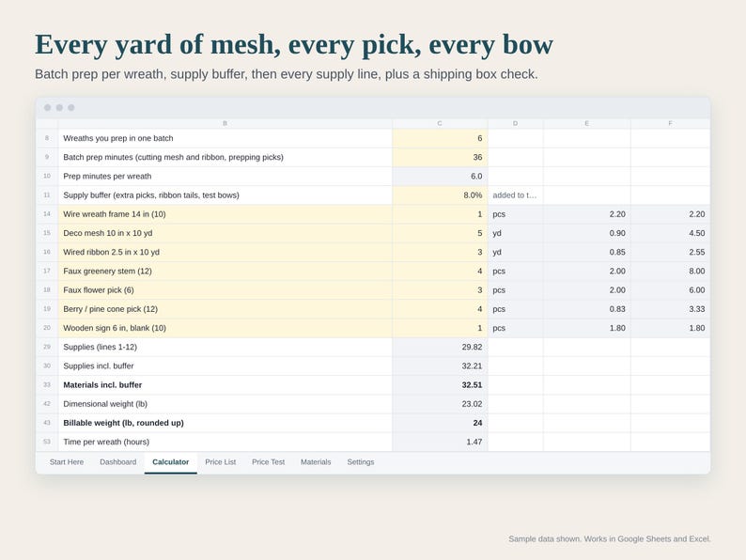
Task: Switch to the Dashboard tab
Action: [118, 462]
